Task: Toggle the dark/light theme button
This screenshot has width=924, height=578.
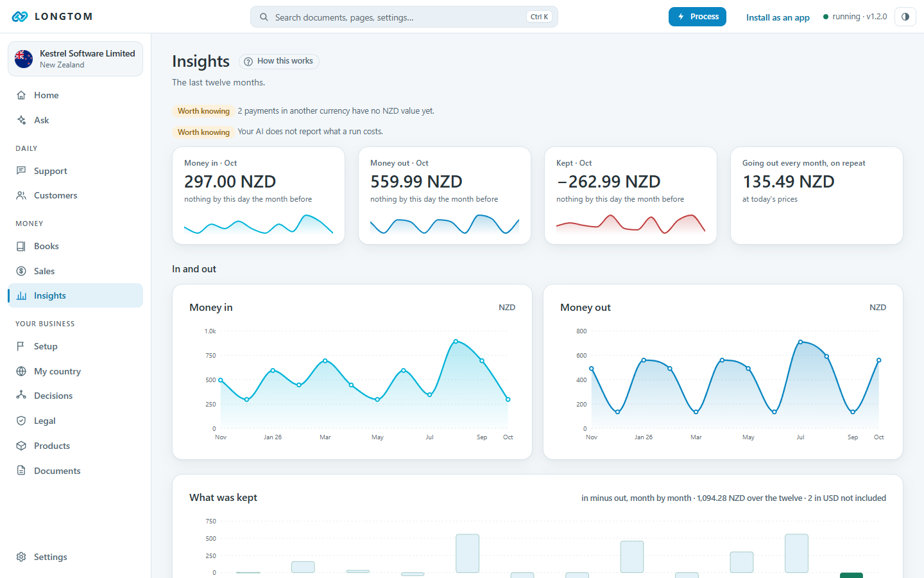Action: [x=905, y=17]
